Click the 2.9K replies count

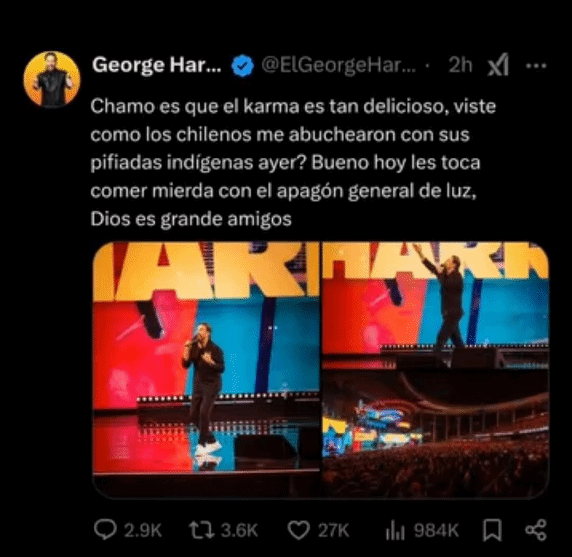pyautogui.click(x=143, y=530)
